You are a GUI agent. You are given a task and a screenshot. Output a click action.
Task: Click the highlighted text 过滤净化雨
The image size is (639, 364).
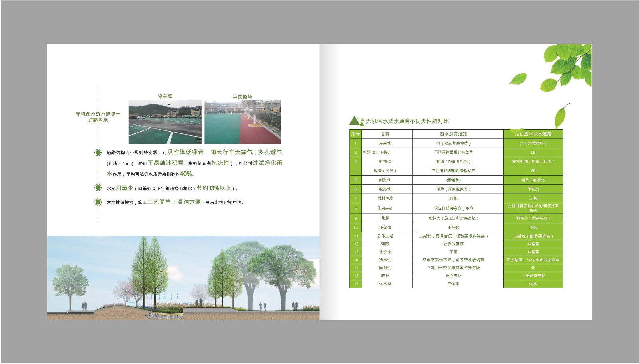[x=267, y=163]
